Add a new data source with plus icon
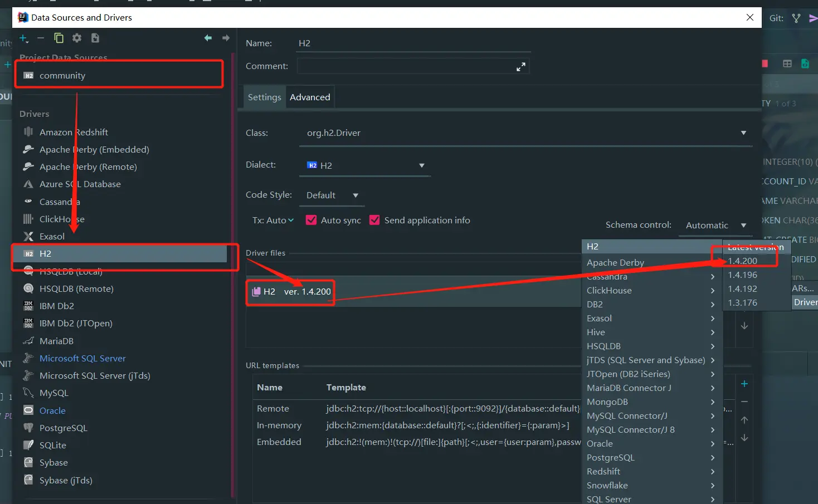Screen dimensions: 818x504 23,38
